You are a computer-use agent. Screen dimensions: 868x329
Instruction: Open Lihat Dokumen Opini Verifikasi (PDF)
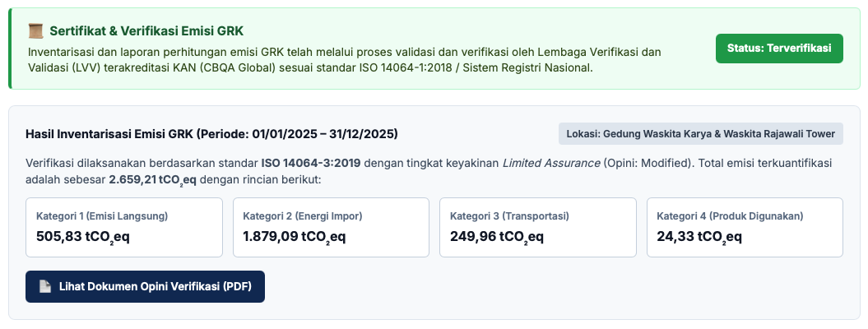tap(145, 286)
